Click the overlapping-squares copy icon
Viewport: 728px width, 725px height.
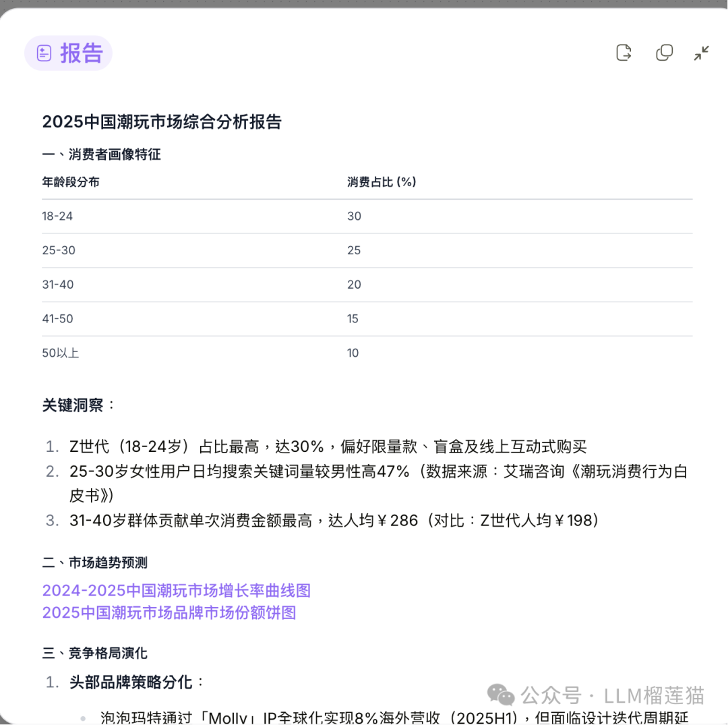click(665, 52)
